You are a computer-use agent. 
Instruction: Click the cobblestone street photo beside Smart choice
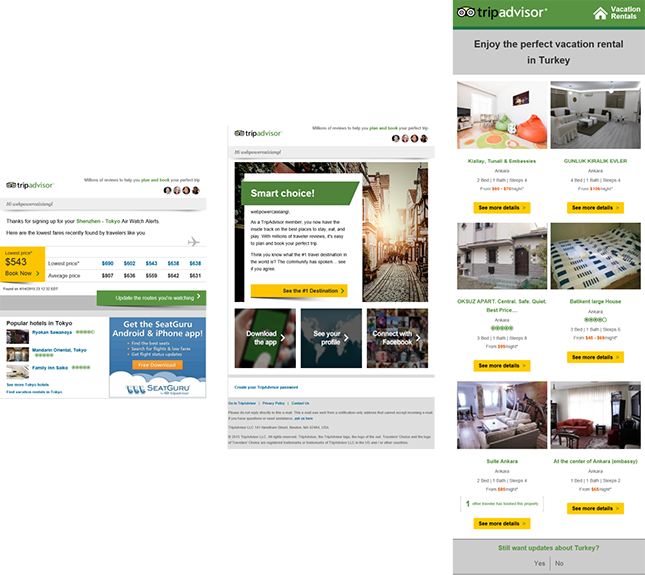click(395, 232)
